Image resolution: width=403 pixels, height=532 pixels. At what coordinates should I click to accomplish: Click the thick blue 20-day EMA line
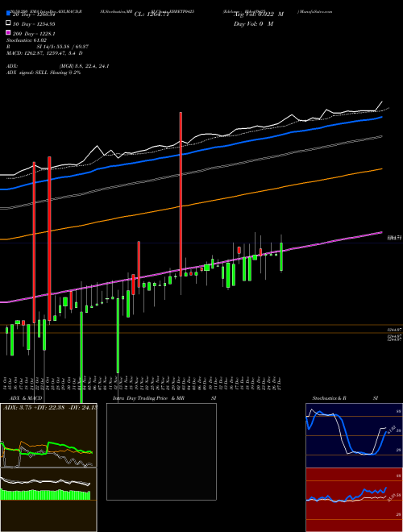click(x=191, y=152)
